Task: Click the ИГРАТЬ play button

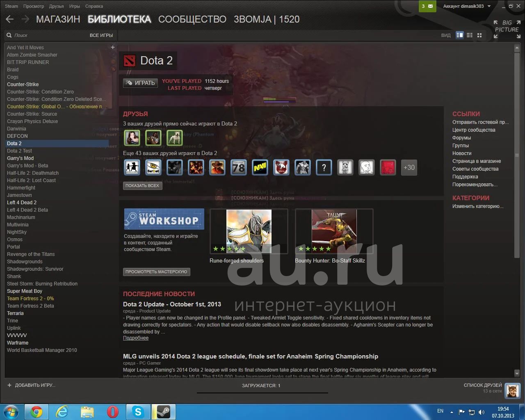Action: click(x=140, y=83)
